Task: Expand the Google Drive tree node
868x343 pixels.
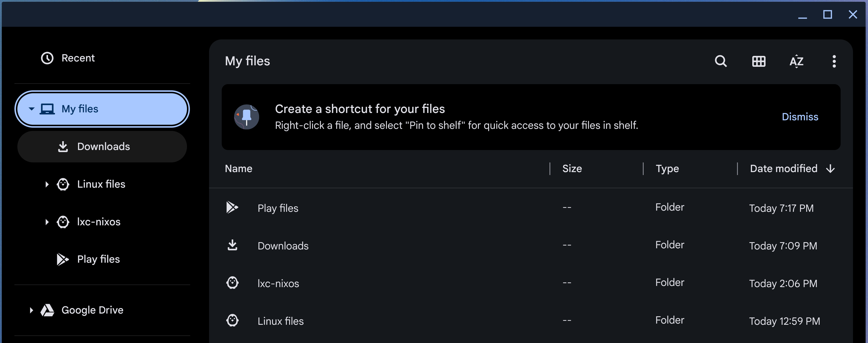Action: [31, 310]
